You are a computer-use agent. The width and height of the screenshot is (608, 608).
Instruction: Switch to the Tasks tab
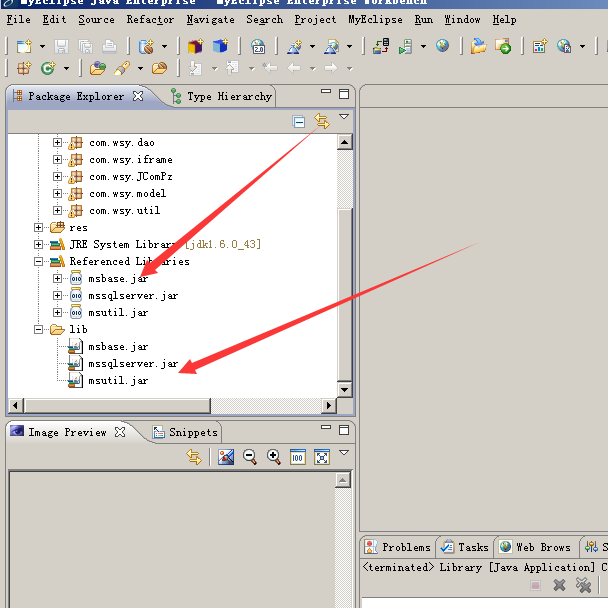[465, 547]
